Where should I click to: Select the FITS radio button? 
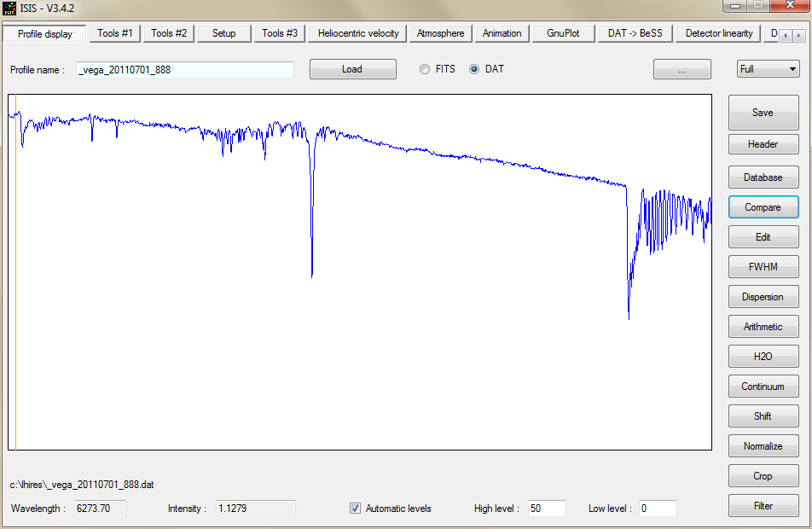click(x=425, y=69)
